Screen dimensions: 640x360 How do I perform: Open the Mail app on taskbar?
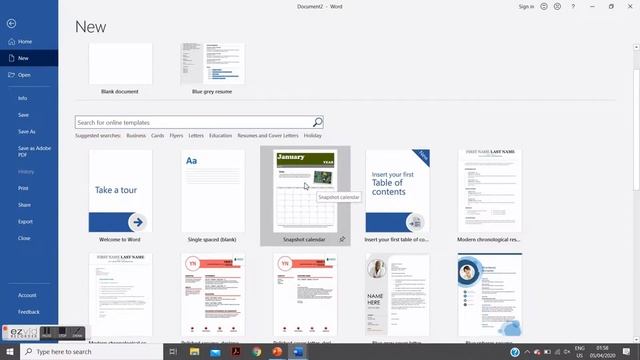(215, 351)
